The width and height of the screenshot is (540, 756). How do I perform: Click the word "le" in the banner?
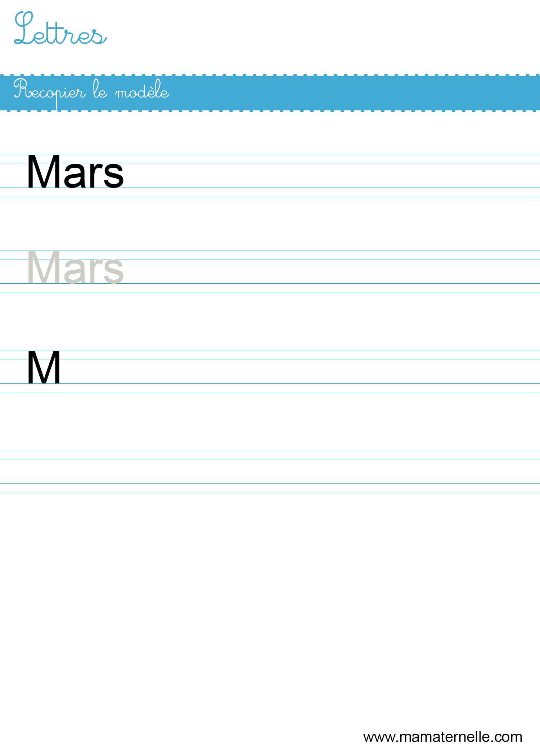click(x=100, y=89)
